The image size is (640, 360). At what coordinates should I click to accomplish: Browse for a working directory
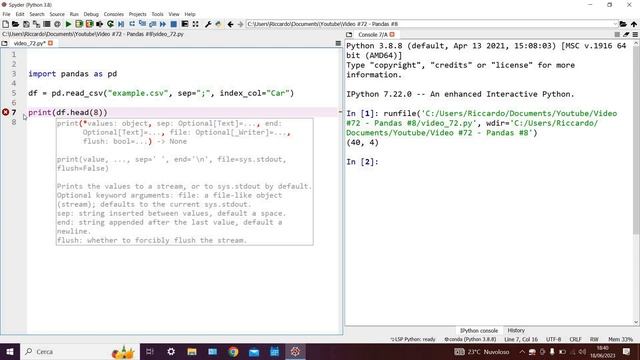pyautogui.click(x=623, y=24)
